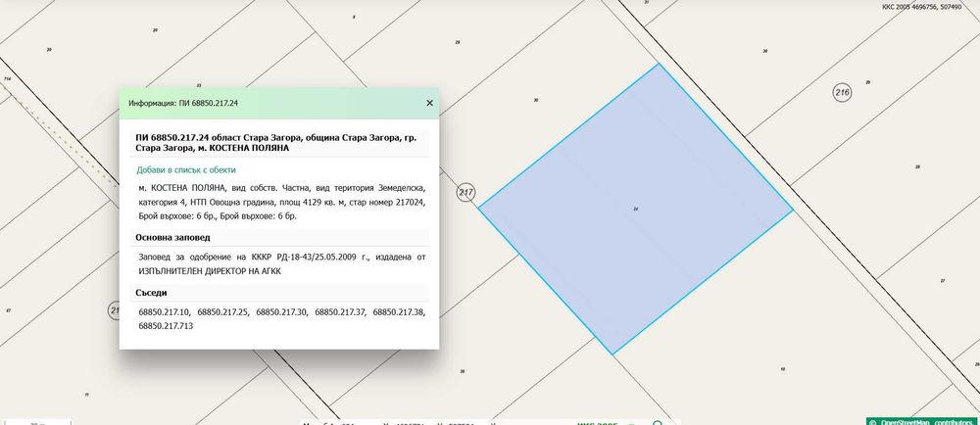This screenshot has width=980, height=425.
Task: Click 'Добави в списък с обекти' link
Action: [x=186, y=169]
